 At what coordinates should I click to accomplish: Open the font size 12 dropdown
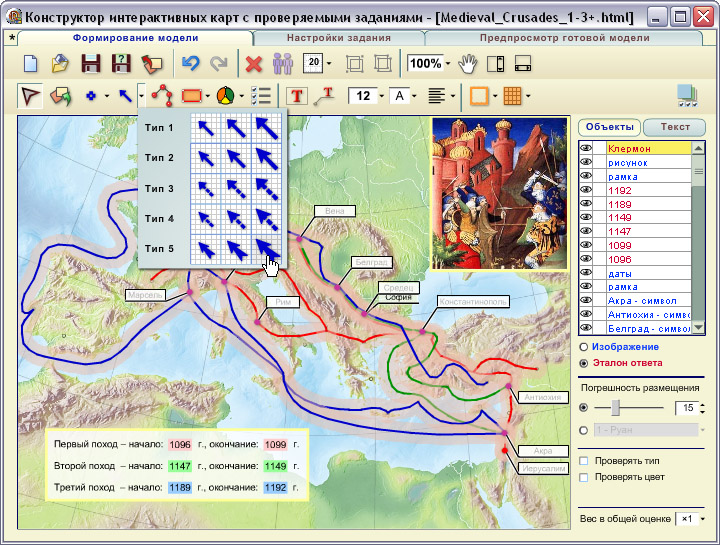pyautogui.click(x=381, y=96)
